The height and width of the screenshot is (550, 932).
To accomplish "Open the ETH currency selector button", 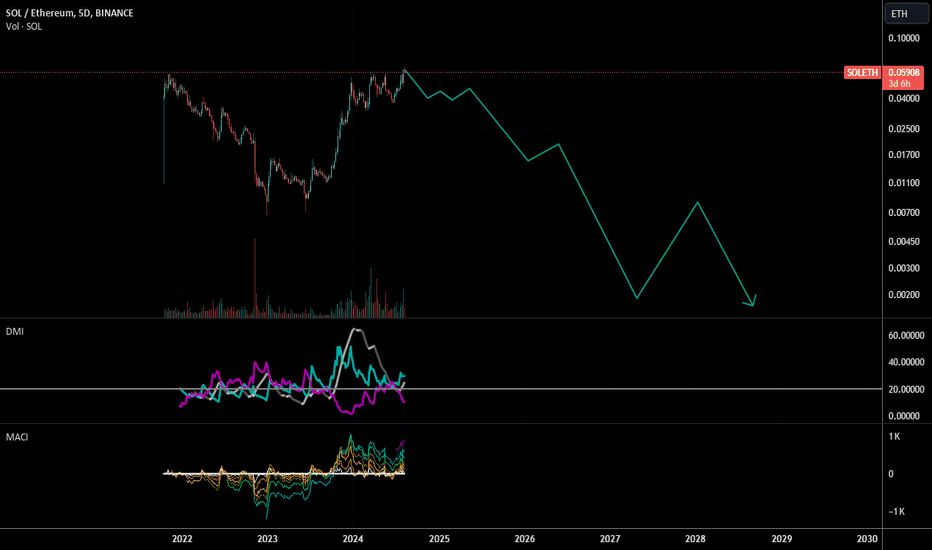I will point(906,13).
